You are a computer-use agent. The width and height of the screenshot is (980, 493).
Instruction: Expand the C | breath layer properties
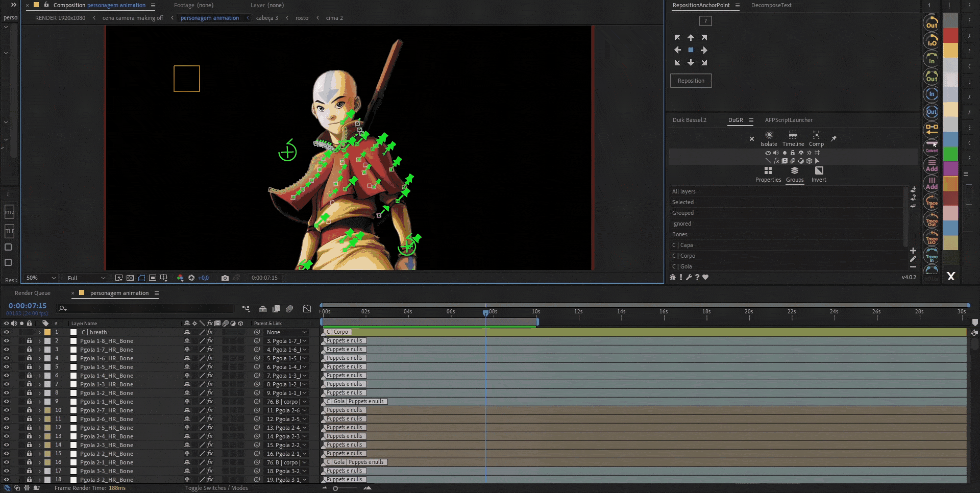(x=39, y=332)
